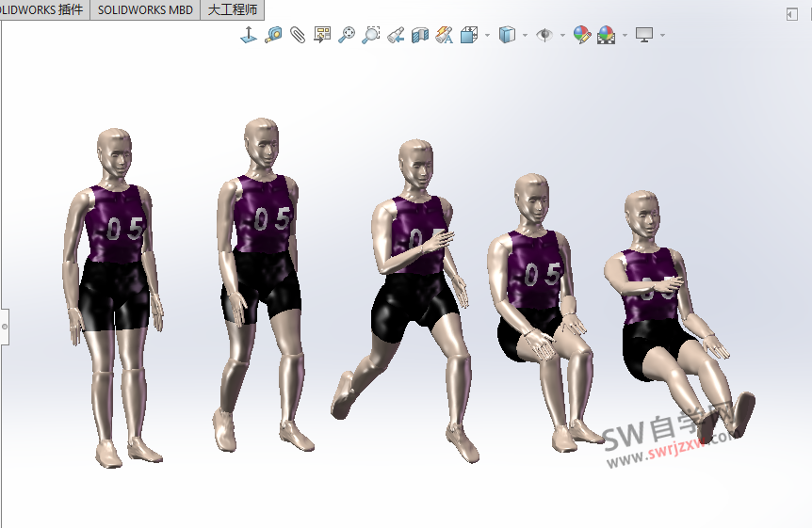The image size is (812, 528).
Task: Switch to the SOLIDWORKS MBD tab
Action: 145,9
